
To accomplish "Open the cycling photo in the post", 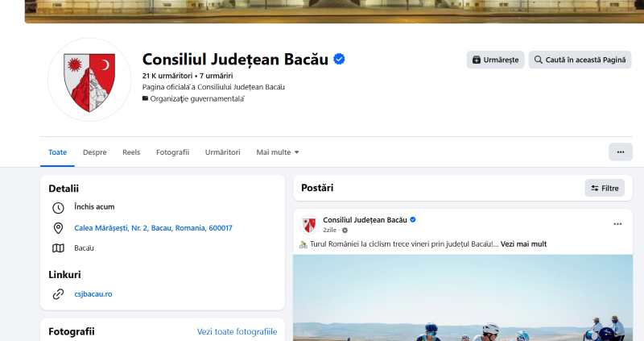I will pos(463,297).
